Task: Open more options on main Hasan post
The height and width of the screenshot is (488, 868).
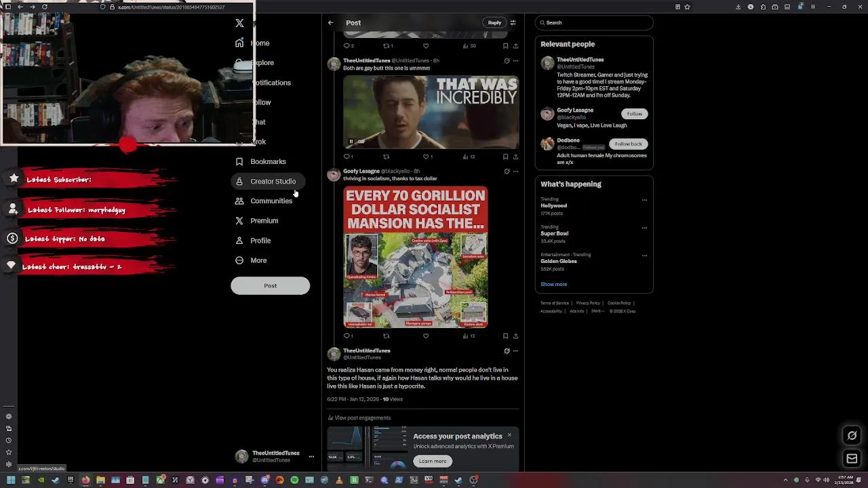Action: click(x=515, y=350)
